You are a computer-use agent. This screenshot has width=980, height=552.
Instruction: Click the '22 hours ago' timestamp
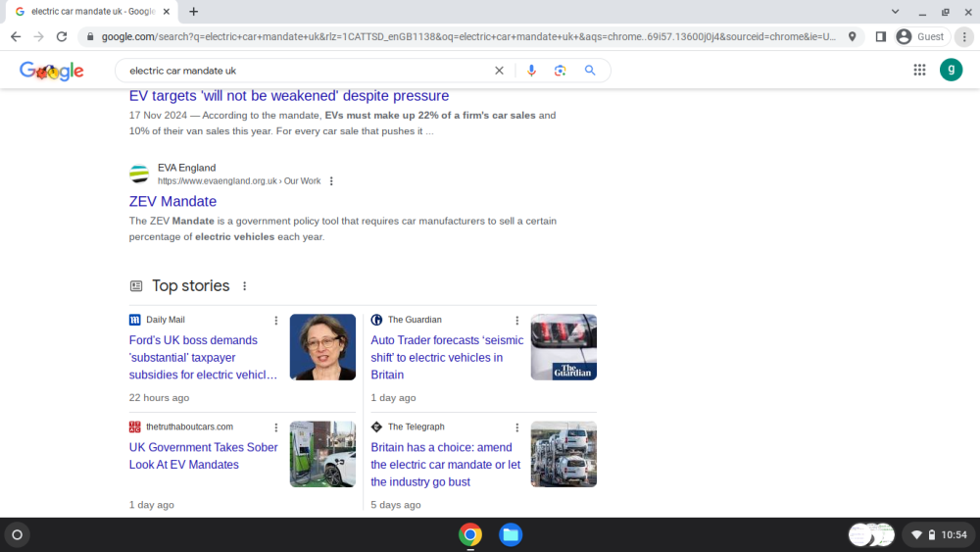point(159,398)
